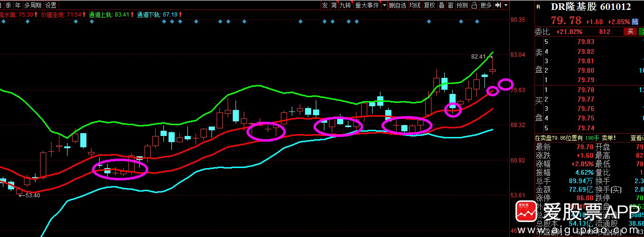Expand the 更多 more options menu
The width and height of the screenshot is (644, 237).
[x=486, y=6]
